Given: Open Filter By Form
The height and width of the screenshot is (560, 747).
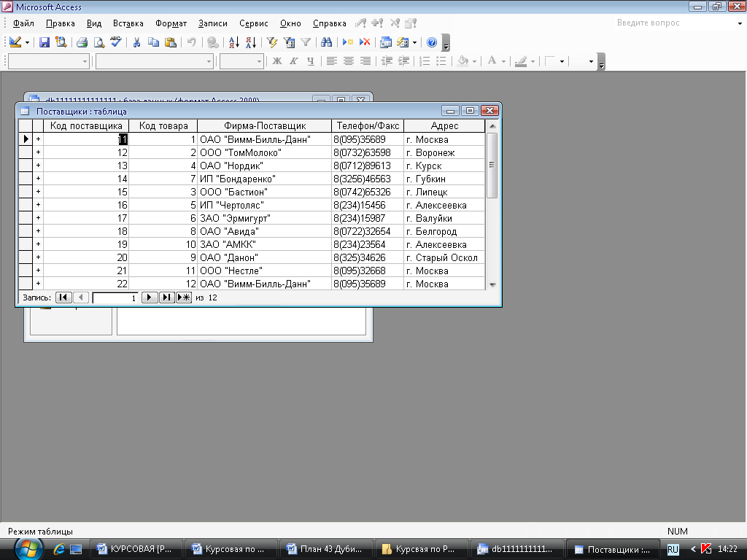Looking at the screenshot, I should [289, 42].
